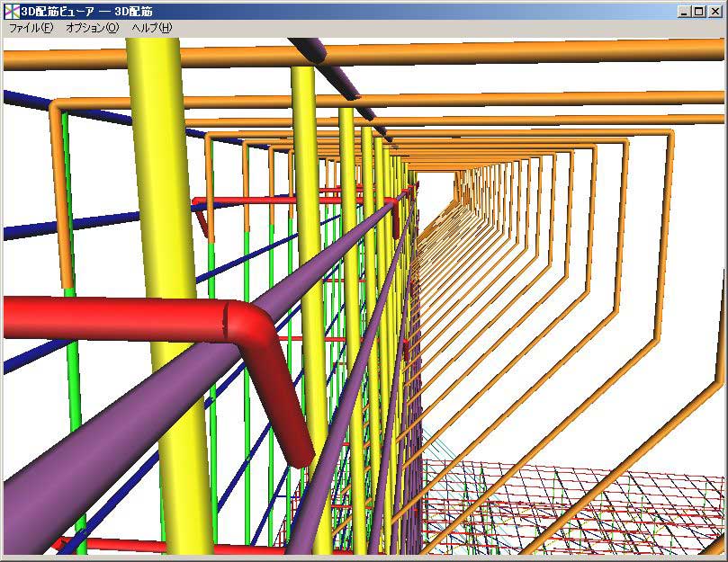Close the 3D配筋ビューア window

(x=715, y=12)
